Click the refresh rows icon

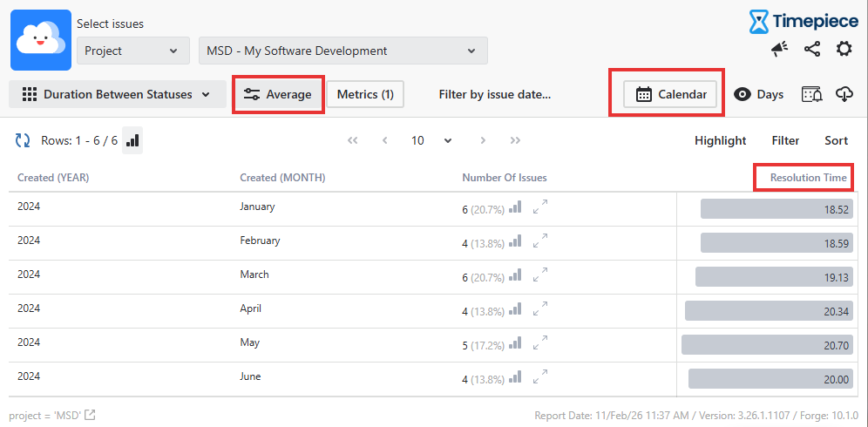(24, 140)
